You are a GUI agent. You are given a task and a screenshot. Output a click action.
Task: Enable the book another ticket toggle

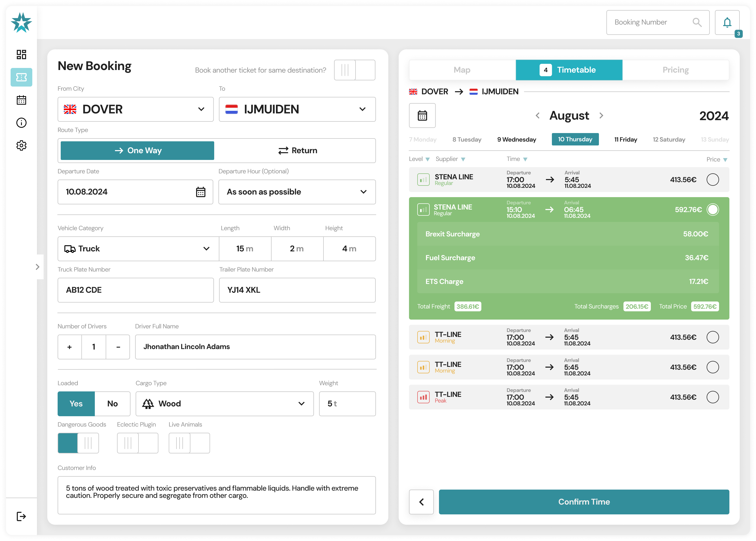pyautogui.click(x=354, y=70)
